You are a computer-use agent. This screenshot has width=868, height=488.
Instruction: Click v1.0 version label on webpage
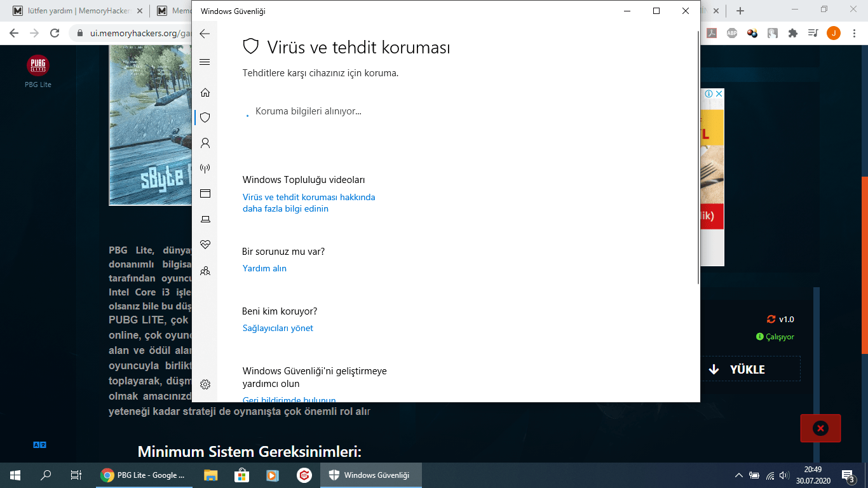pyautogui.click(x=786, y=319)
